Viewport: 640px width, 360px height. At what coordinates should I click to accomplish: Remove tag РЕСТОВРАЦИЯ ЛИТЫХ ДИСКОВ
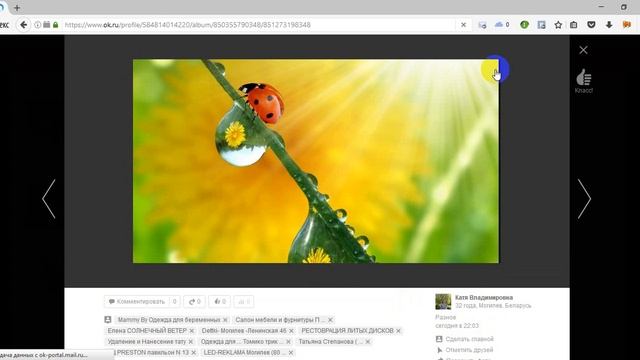coord(398,331)
